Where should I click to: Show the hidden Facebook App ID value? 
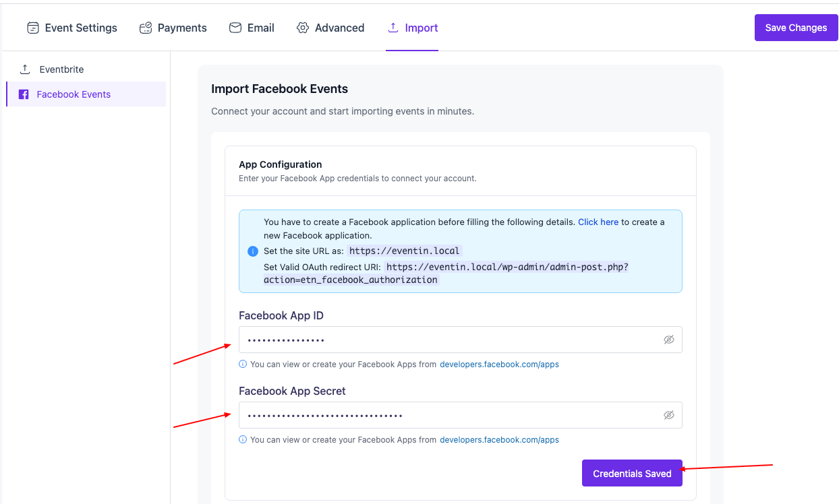(x=668, y=340)
